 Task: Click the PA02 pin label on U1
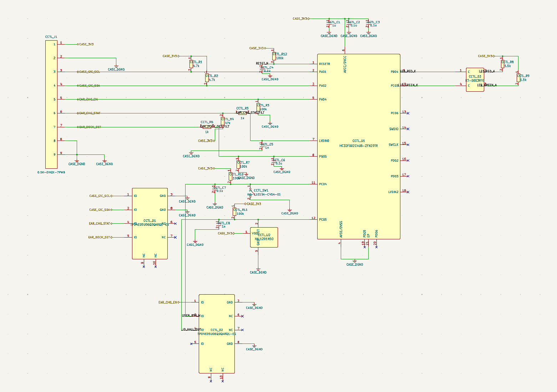323,86
